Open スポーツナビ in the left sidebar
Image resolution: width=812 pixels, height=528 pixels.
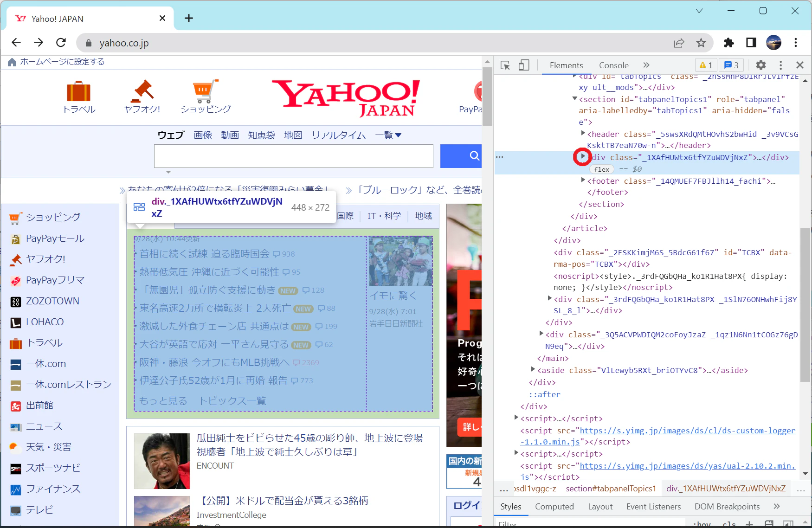53,468
